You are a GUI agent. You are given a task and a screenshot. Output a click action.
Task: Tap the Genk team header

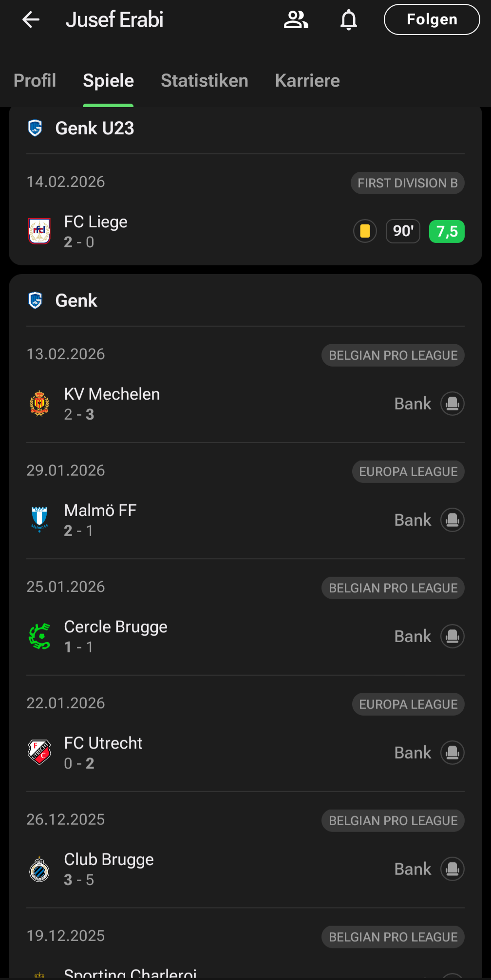(76, 300)
